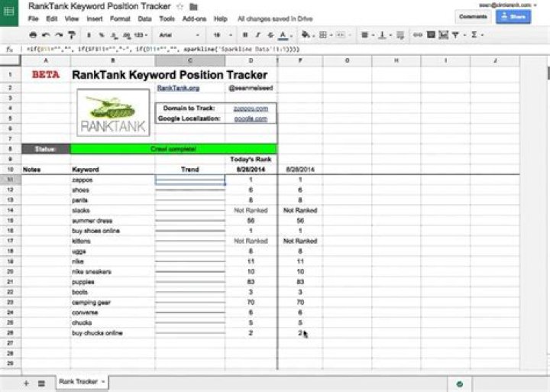Star the RankTank document
Screen dimensions: 550x392
point(180,6)
